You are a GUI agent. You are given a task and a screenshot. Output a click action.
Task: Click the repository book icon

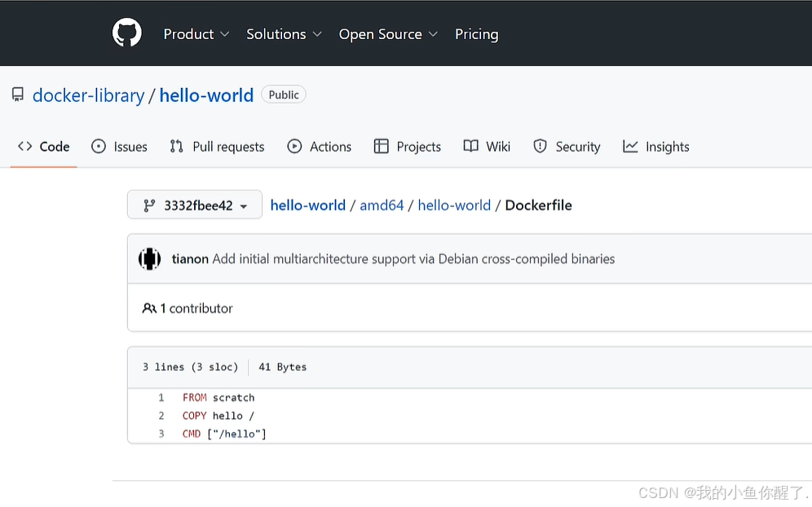click(18, 95)
